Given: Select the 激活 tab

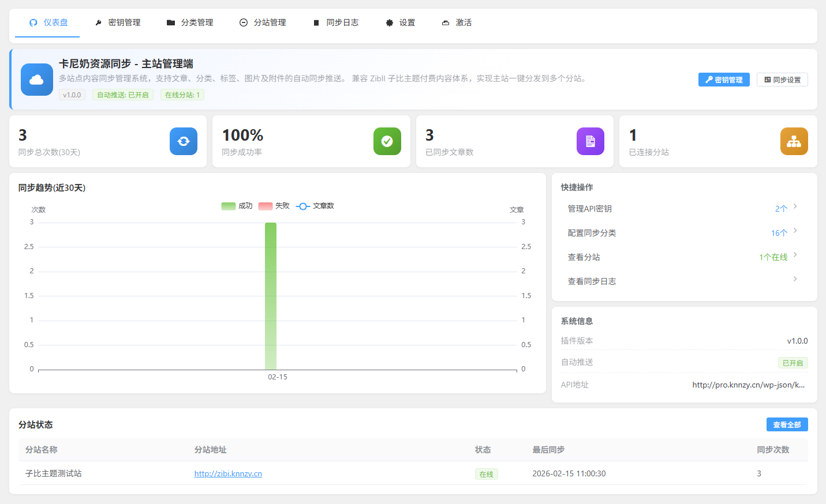Looking at the screenshot, I should coord(457,22).
